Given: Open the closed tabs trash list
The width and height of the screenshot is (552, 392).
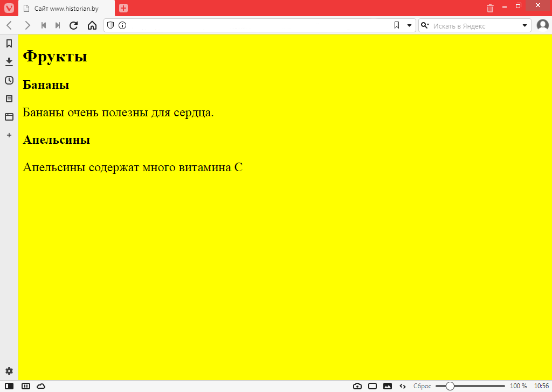Looking at the screenshot, I should click(490, 8).
